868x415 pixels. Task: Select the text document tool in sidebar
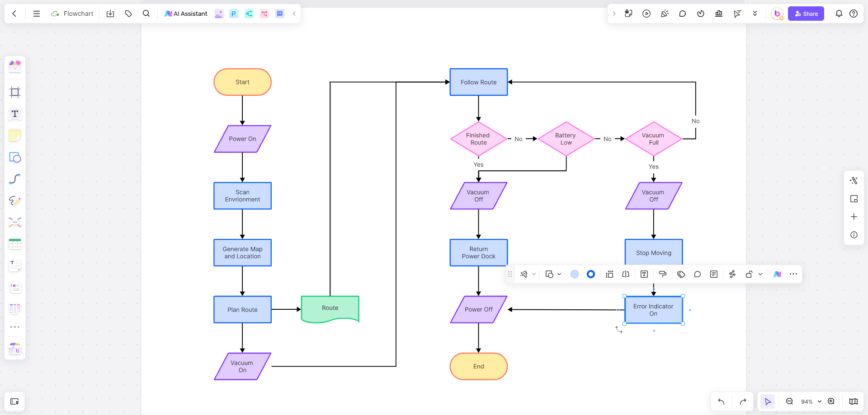click(x=15, y=266)
